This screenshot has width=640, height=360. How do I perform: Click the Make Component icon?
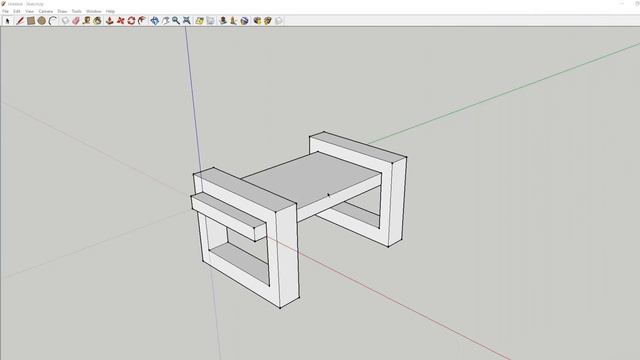coord(65,20)
